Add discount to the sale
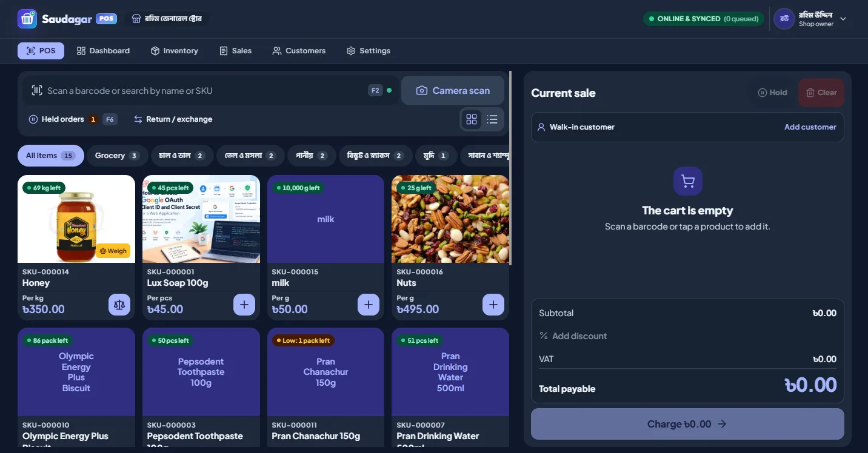 (573, 336)
